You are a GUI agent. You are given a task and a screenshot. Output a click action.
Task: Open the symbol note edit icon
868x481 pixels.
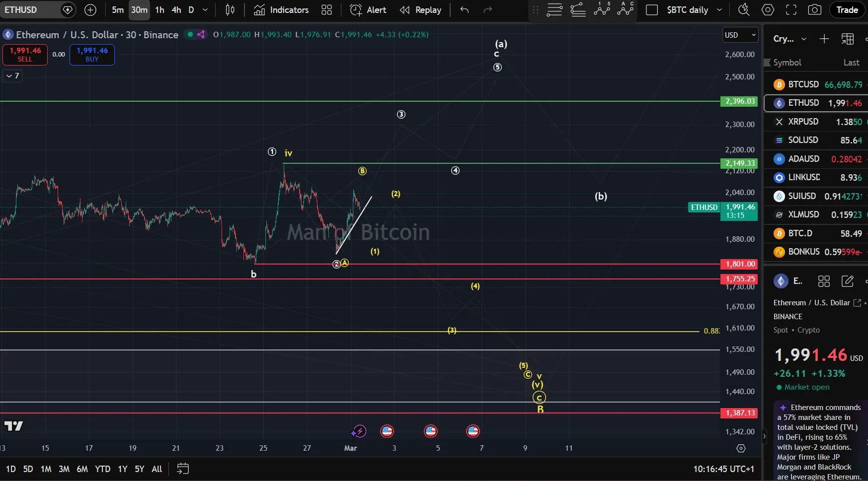point(847,281)
